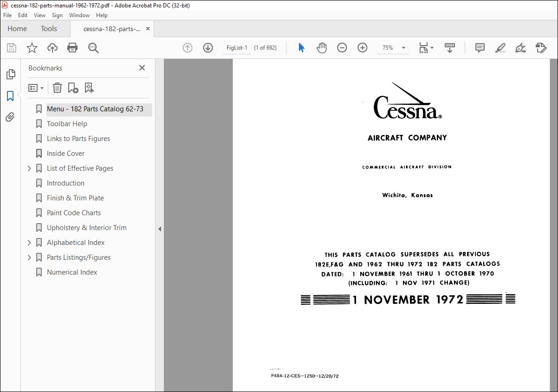Open the File menu

point(7,15)
